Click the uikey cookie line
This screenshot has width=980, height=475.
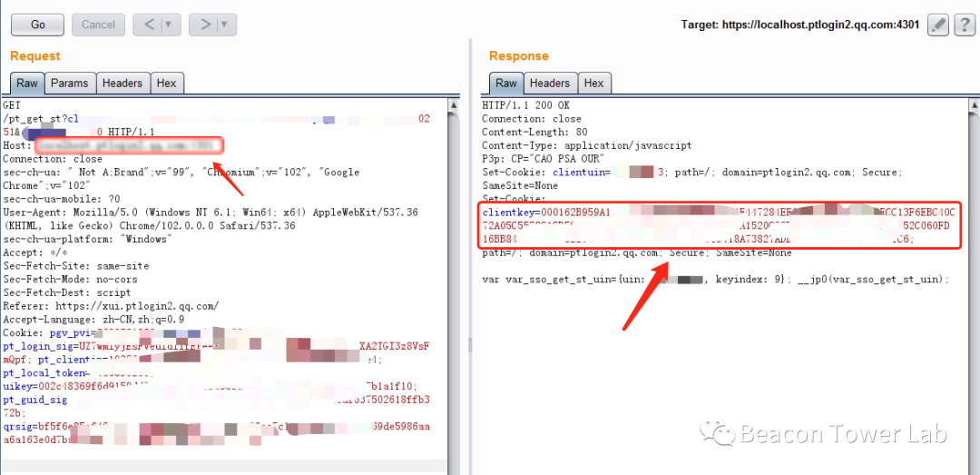point(211,386)
